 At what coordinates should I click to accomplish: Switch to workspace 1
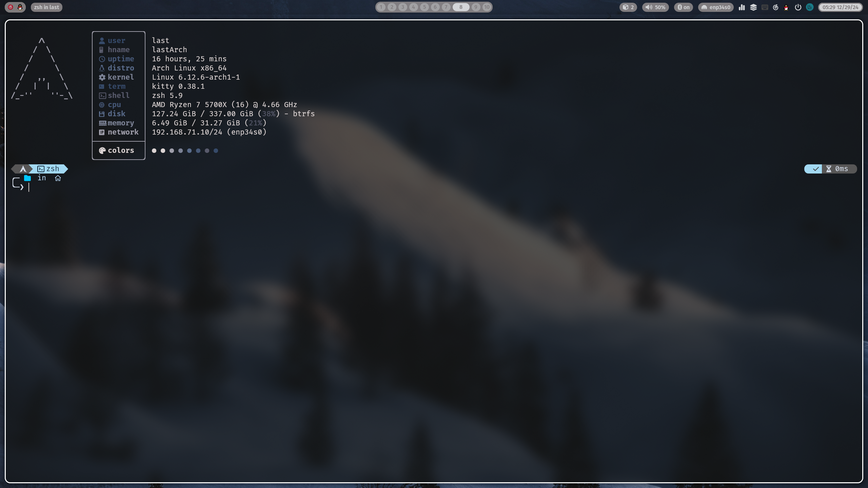click(381, 7)
